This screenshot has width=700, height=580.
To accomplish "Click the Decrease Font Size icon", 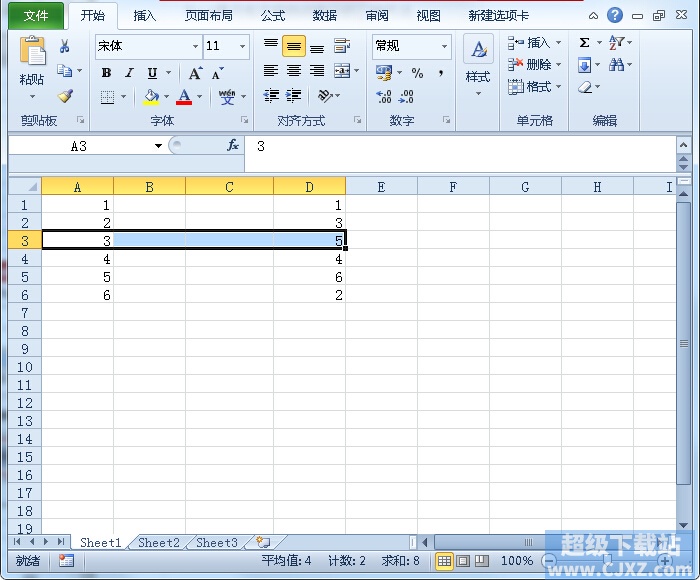I will point(217,73).
